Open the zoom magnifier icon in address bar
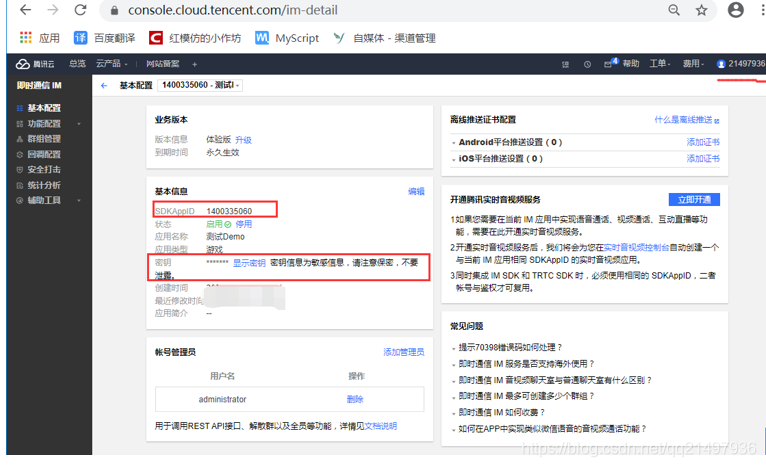This screenshot has width=766, height=467. [674, 10]
